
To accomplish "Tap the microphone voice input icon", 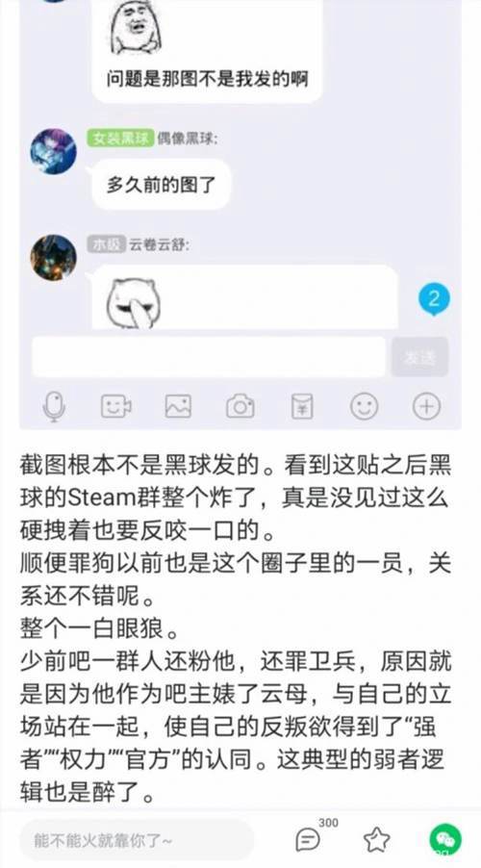I will click(x=54, y=407).
